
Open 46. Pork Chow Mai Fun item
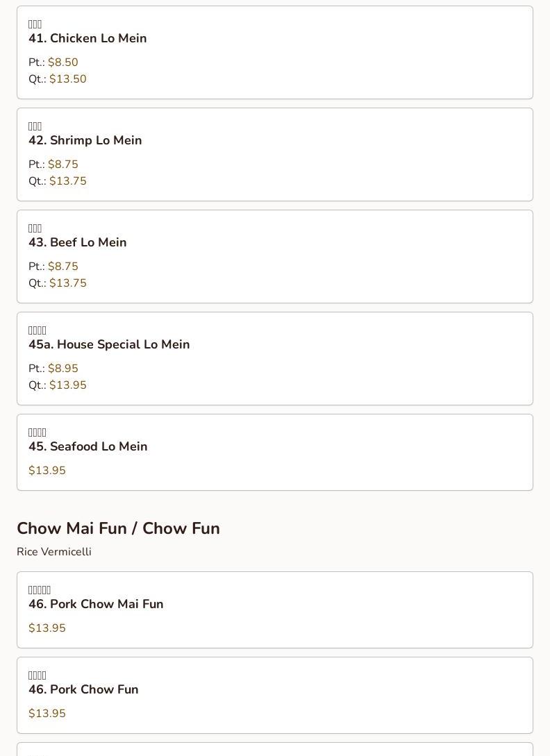275,610
